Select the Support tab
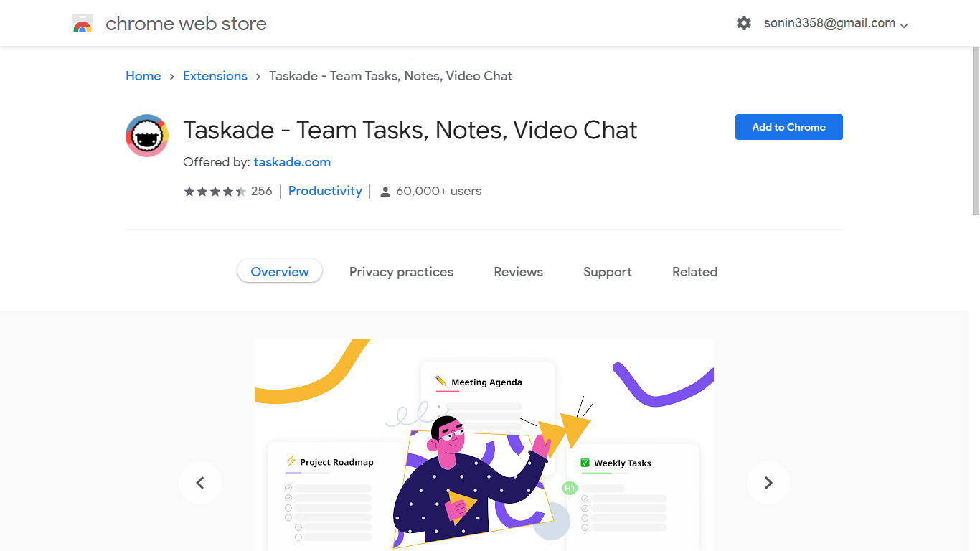Image resolution: width=980 pixels, height=551 pixels. click(x=608, y=272)
